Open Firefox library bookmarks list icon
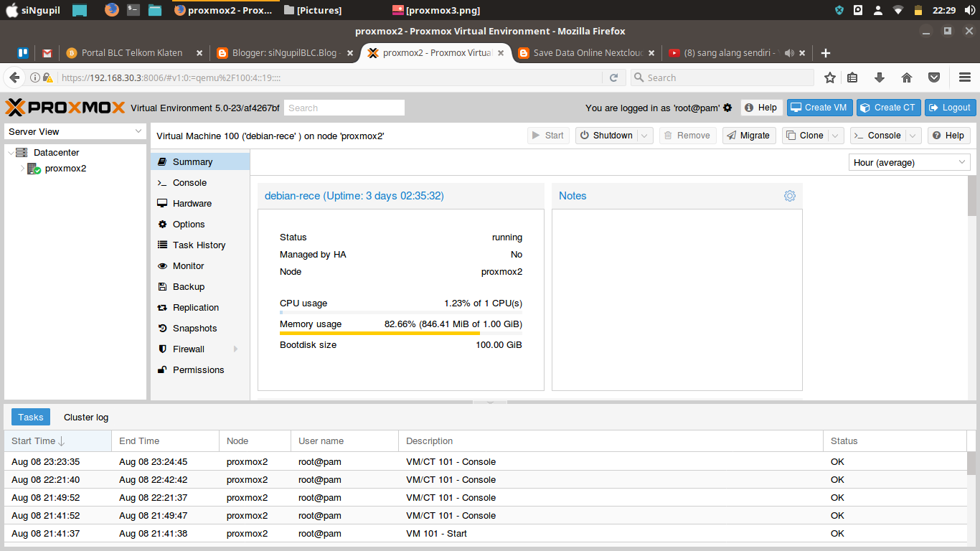980x551 pixels. (x=852, y=77)
